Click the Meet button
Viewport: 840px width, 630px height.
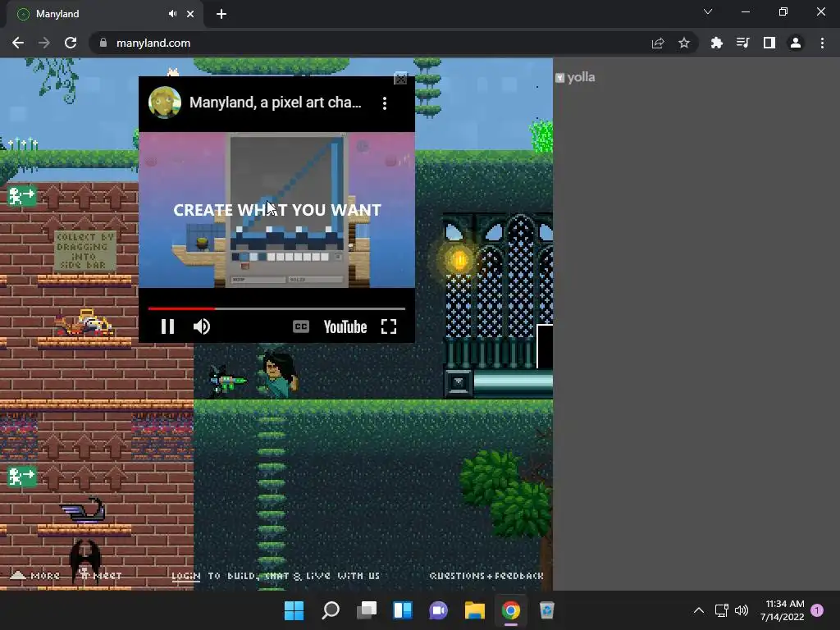pos(100,575)
